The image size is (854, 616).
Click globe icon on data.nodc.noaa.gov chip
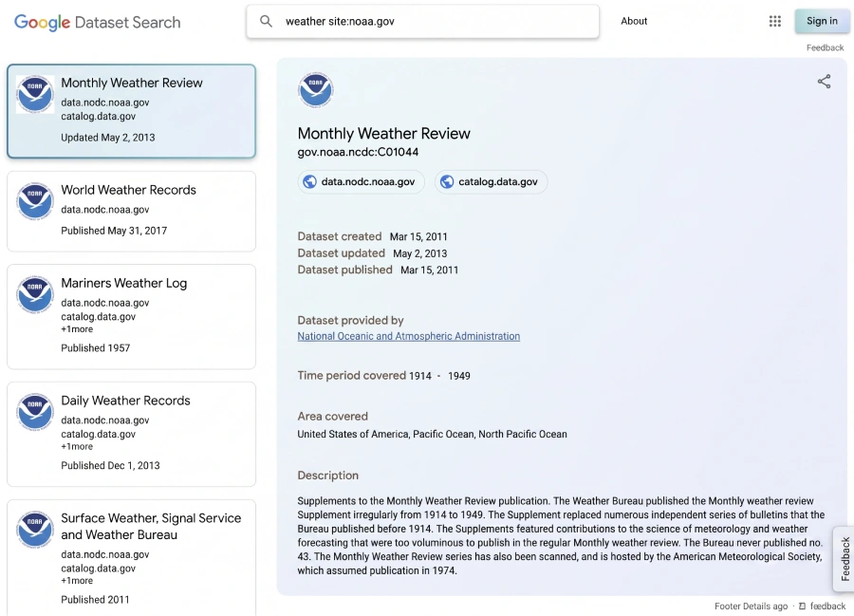coord(310,182)
